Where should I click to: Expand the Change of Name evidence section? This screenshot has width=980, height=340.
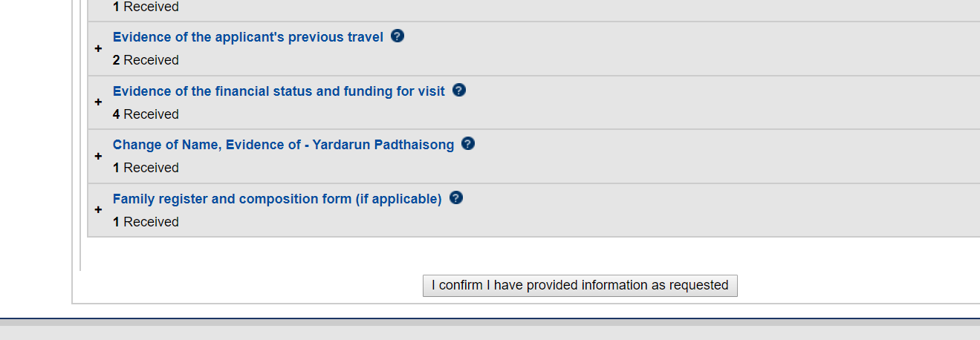pyautogui.click(x=98, y=156)
